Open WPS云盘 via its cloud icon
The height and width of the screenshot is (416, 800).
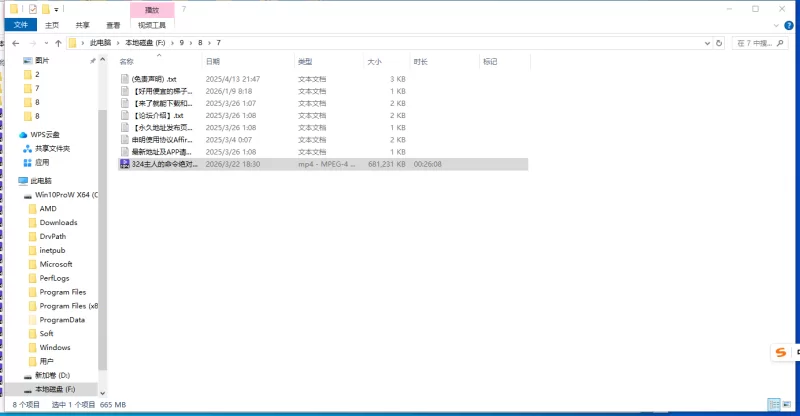tap(23, 135)
